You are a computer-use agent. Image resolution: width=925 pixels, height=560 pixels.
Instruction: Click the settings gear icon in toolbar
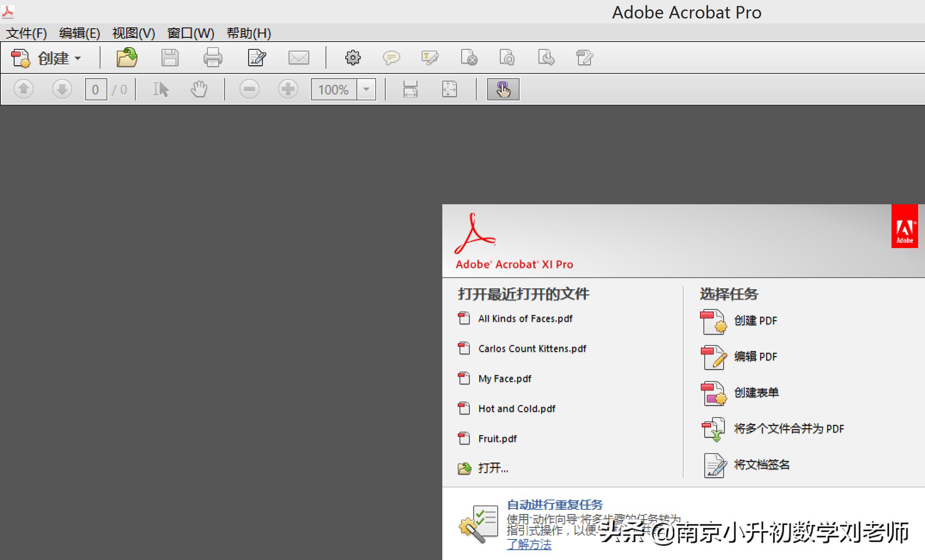pyautogui.click(x=353, y=58)
